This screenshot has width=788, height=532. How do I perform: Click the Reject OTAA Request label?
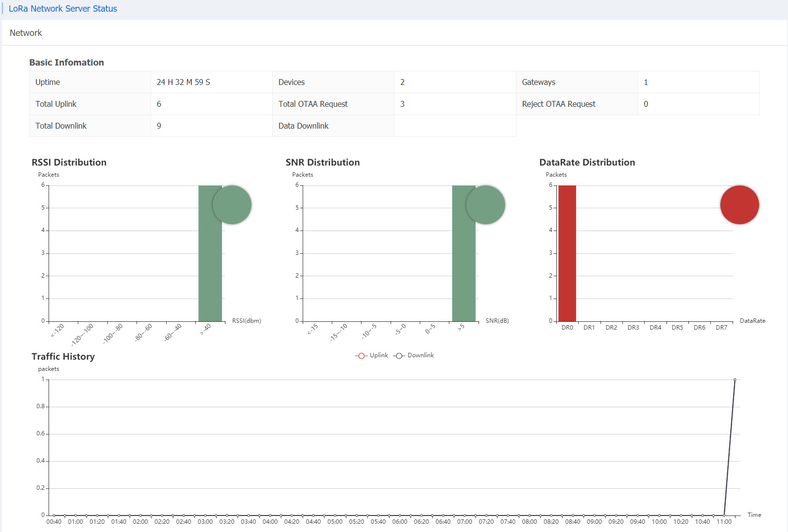(x=559, y=104)
